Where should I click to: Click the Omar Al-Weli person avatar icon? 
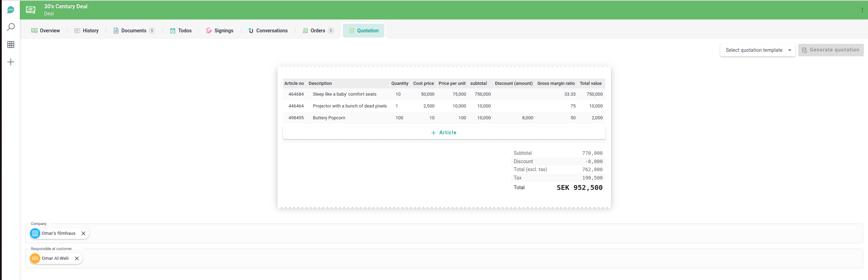[x=35, y=258]
